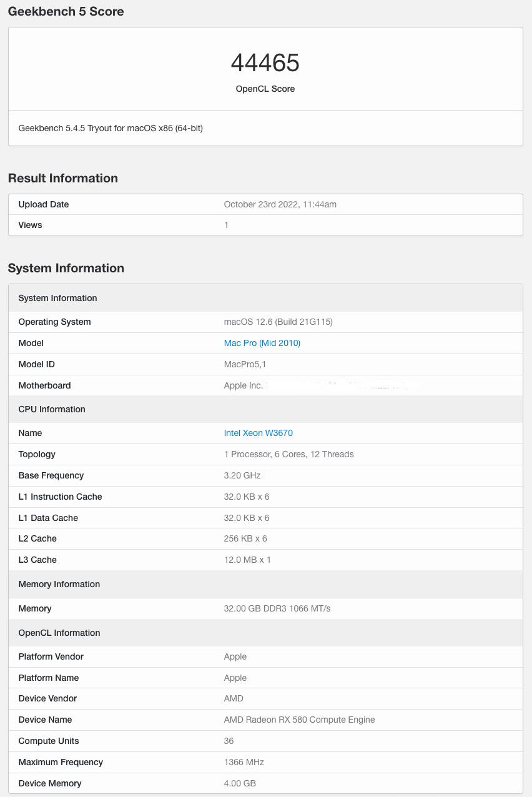
Task: Click the CPU Name row label
Action: (x=31, y=433)
